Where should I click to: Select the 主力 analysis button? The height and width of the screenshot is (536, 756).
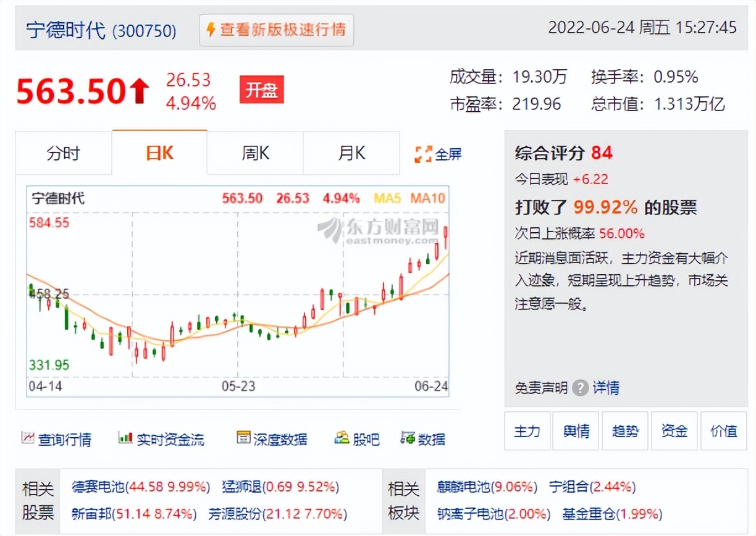click(527, 431)
